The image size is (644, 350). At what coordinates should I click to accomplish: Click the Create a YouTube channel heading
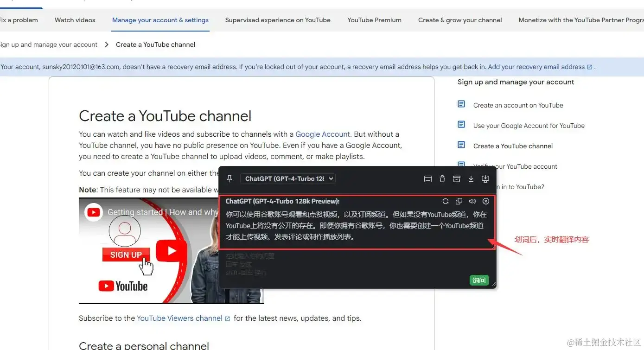[165, 116]
